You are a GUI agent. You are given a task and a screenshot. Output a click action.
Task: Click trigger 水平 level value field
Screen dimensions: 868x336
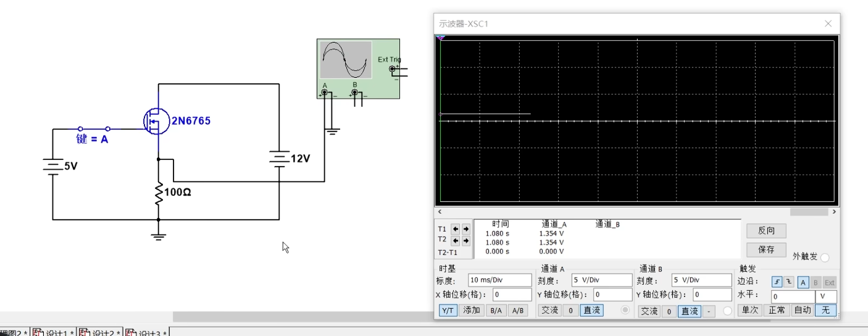(x=793, y=296)
